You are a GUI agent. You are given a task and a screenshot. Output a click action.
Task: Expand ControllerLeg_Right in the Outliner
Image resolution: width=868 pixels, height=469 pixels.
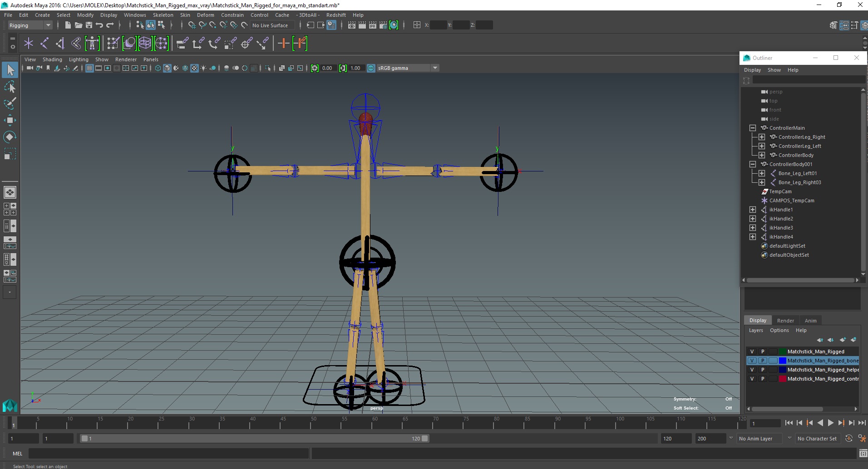point(762,137)
